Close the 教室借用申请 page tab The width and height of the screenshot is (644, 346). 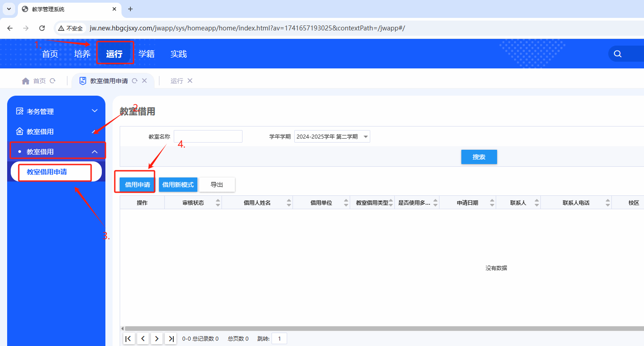click(144, 81)
